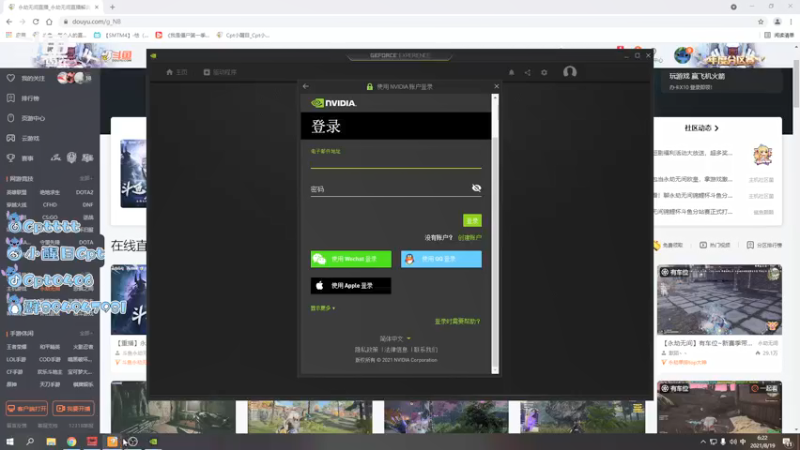Screen dimensions: 800x450
Task: Click the login dialog vertical scrollbar
Action: [495, 234]
